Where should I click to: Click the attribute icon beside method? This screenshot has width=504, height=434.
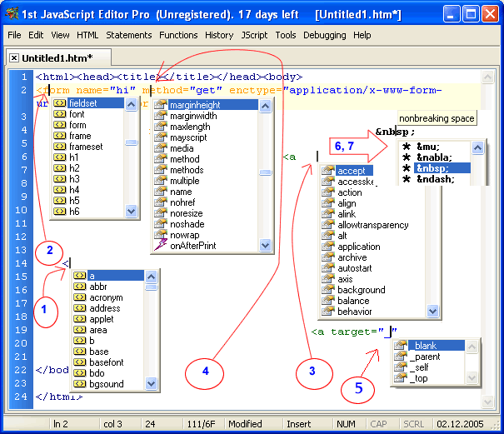pyautogui.click(x=161, y=159)
